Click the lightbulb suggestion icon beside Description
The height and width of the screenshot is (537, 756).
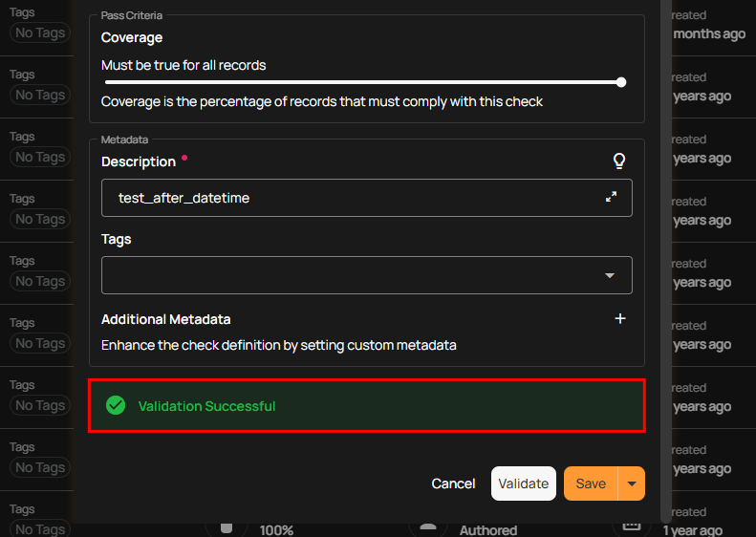pyautogui.click(x=619, y=161)
